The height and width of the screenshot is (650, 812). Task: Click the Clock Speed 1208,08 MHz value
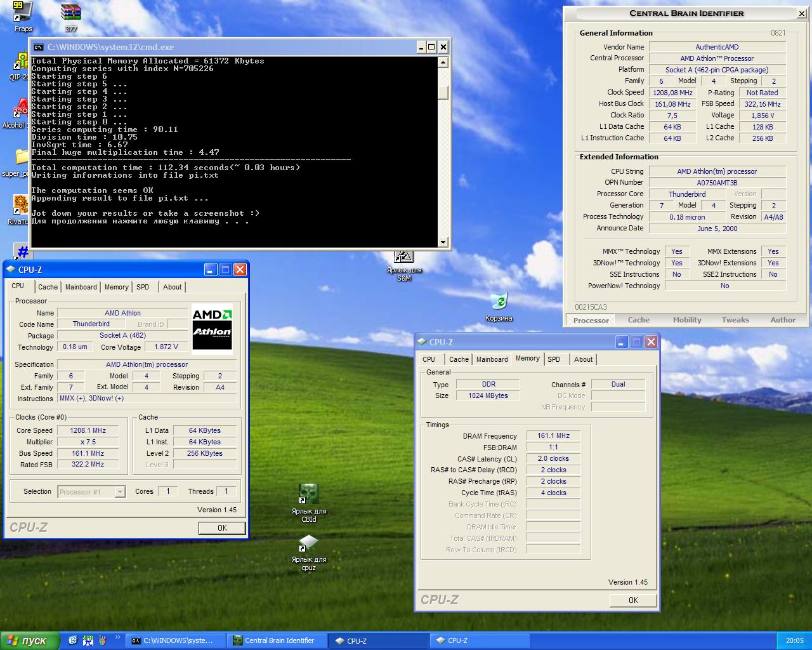point(672,93)
